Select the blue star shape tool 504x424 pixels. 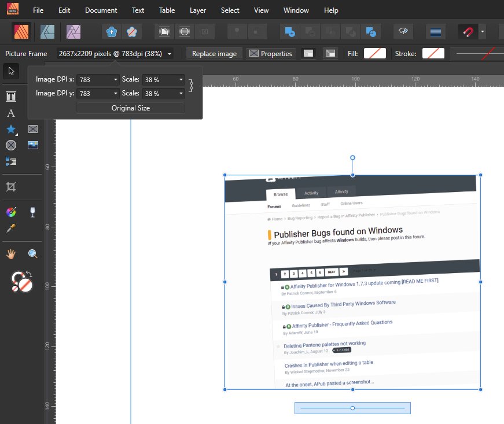[11, 129]
